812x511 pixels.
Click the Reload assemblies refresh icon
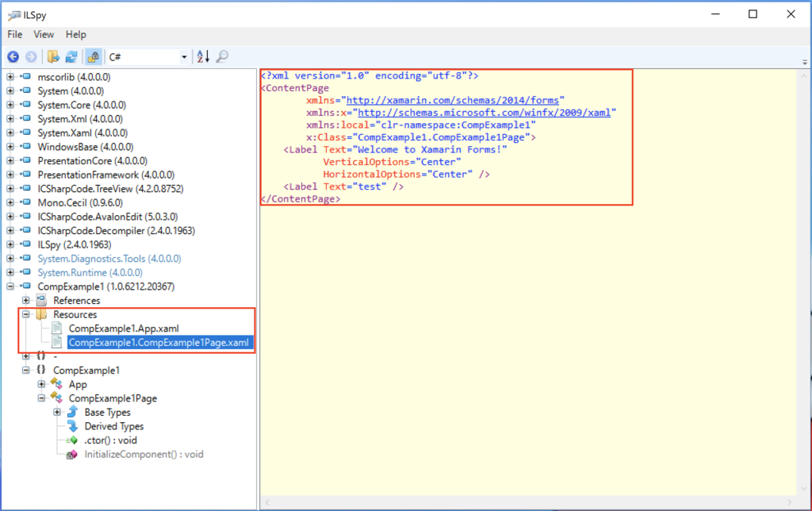click(x=71, y=57)
